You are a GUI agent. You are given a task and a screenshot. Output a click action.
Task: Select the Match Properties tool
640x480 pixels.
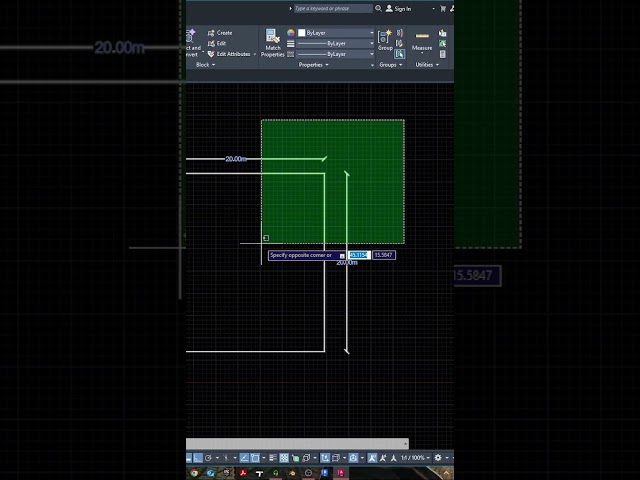click(x=273, y=43)
